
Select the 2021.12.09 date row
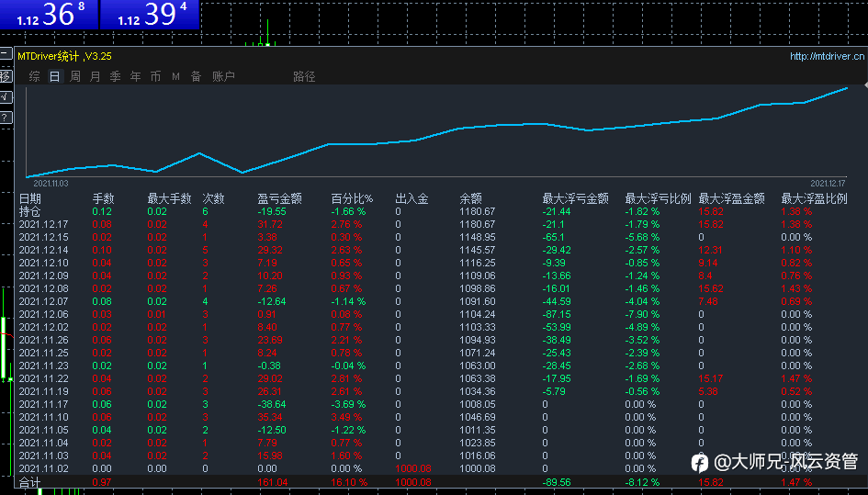click(44, 276)
